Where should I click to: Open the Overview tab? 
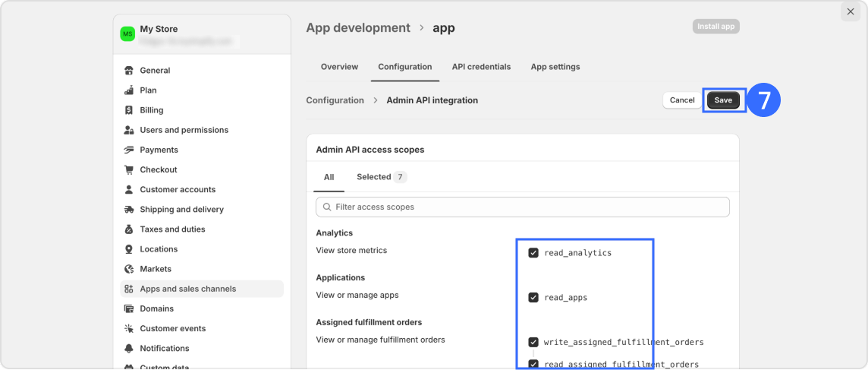tap(339, 67)
